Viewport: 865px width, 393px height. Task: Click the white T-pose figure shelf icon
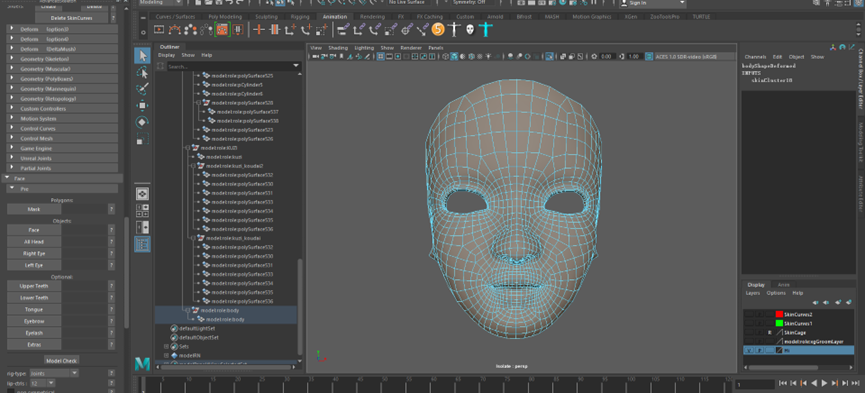point(453,29)
